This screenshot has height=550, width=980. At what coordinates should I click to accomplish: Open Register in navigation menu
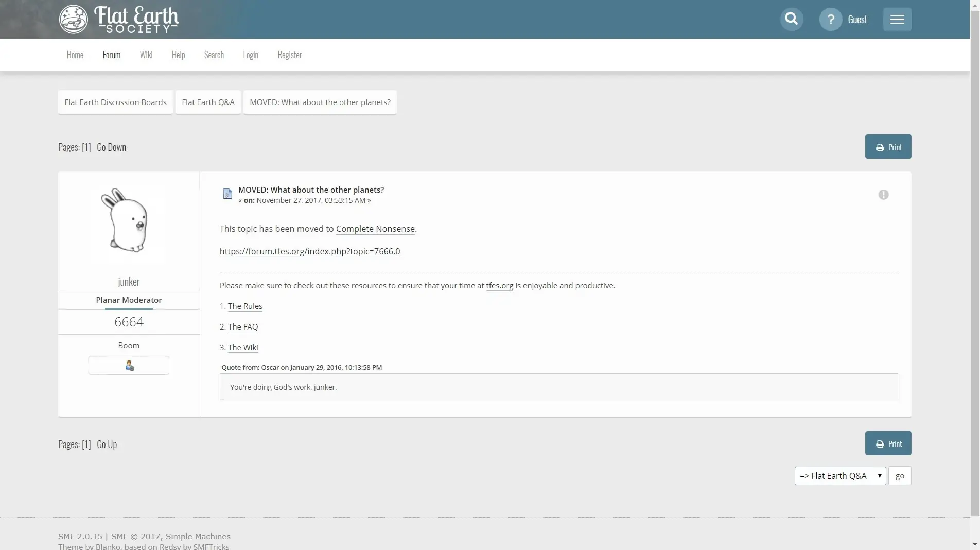[290, 55]
